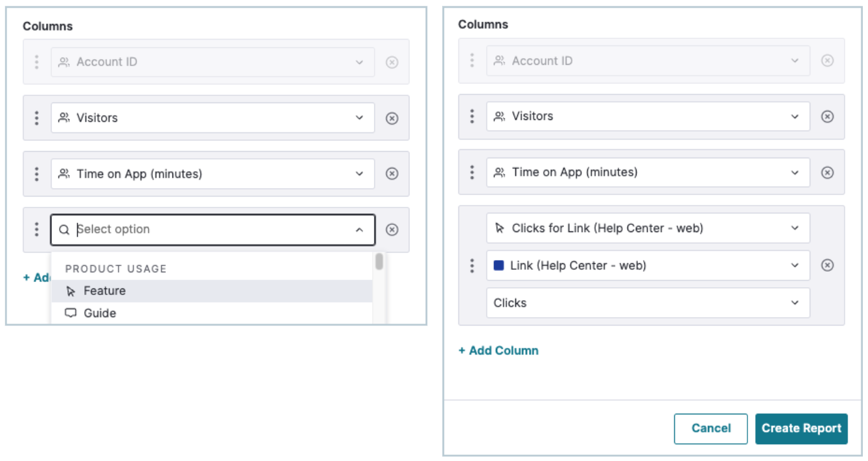Open Clicks for Link (Help Center - web) dropdown
868x461 pixels.
pyautogui.click(x=648, y=228)
